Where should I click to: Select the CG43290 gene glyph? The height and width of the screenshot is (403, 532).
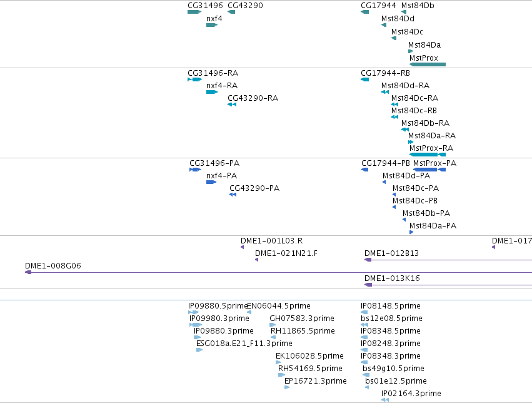pos(231,12)
